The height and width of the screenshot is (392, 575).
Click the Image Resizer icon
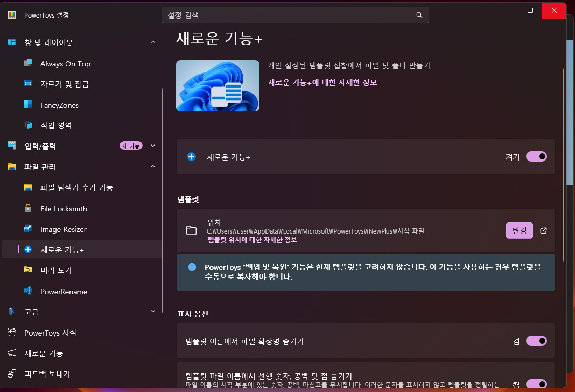(x=28, y=228)
